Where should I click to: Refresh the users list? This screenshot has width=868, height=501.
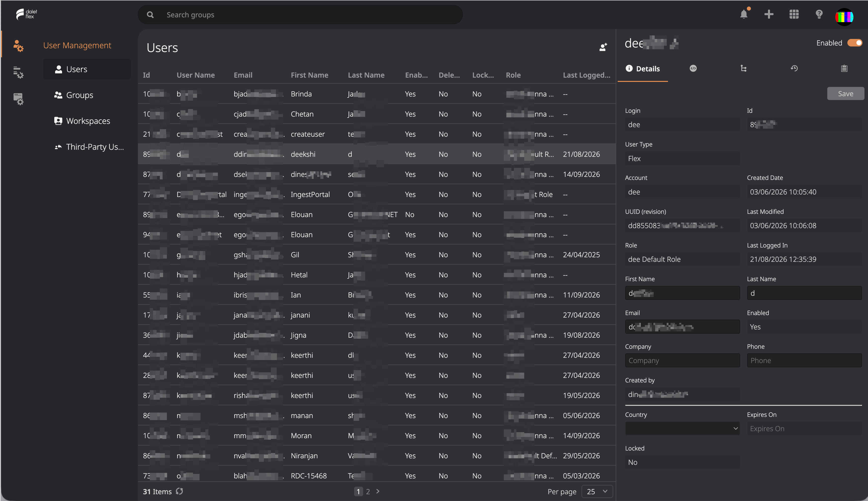179,491
